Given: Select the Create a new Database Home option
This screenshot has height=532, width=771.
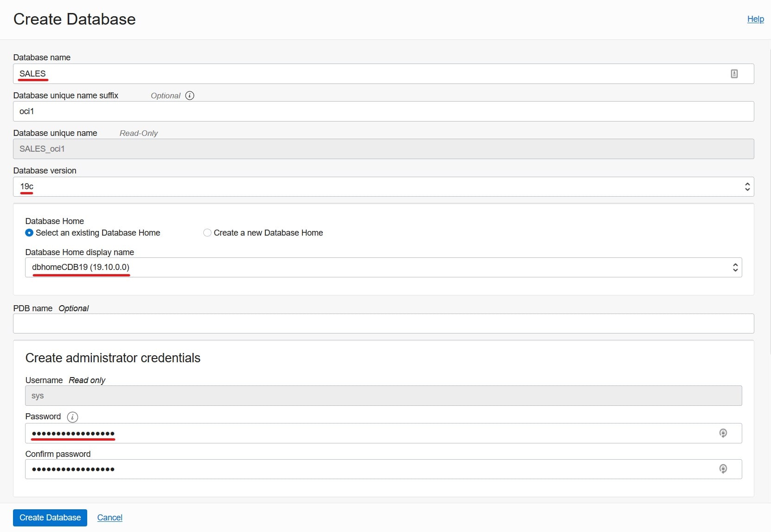Looking at the screenshot, I should [207, 233].
